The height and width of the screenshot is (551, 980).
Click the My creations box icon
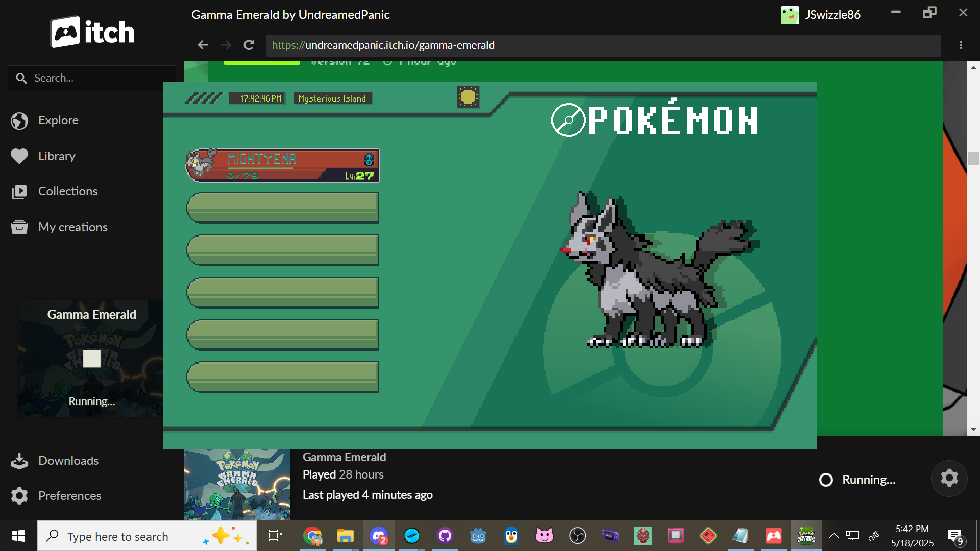click(19, 227)
